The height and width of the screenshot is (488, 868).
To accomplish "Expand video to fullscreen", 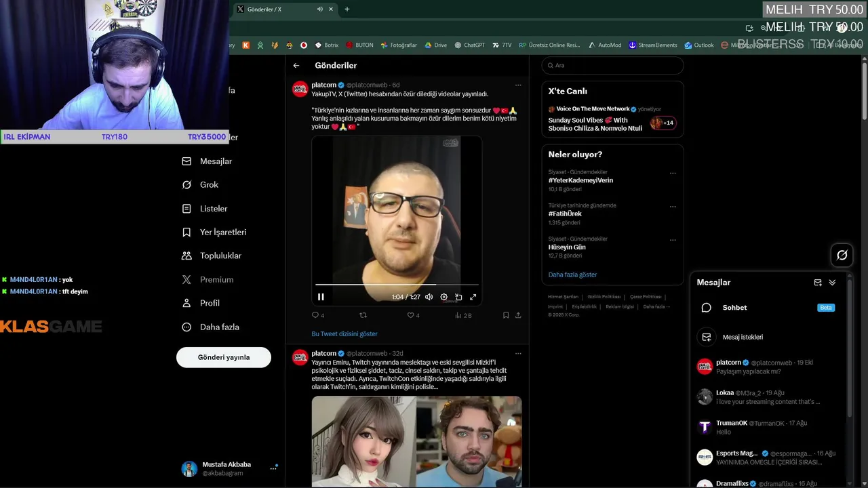I will pyautogui.click(x=473, y=297).
